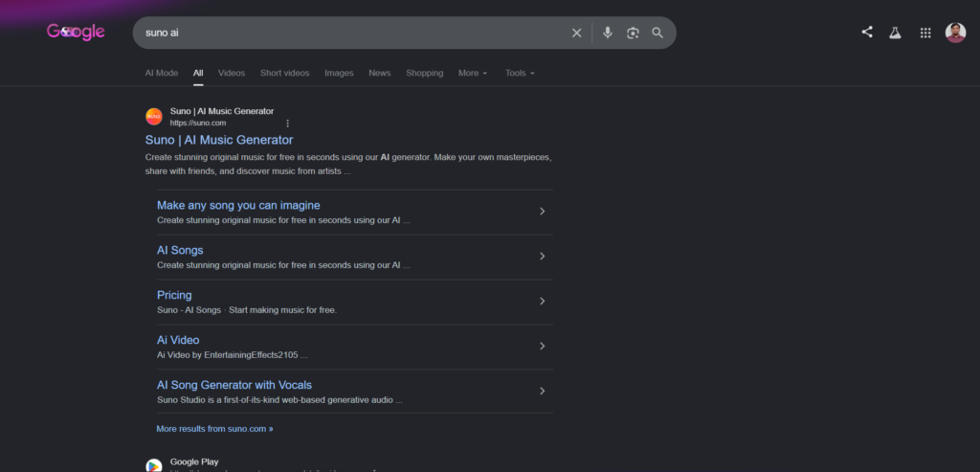
Task: Click the Google logo
Action: pyautogui.click(x=76, y=32)
